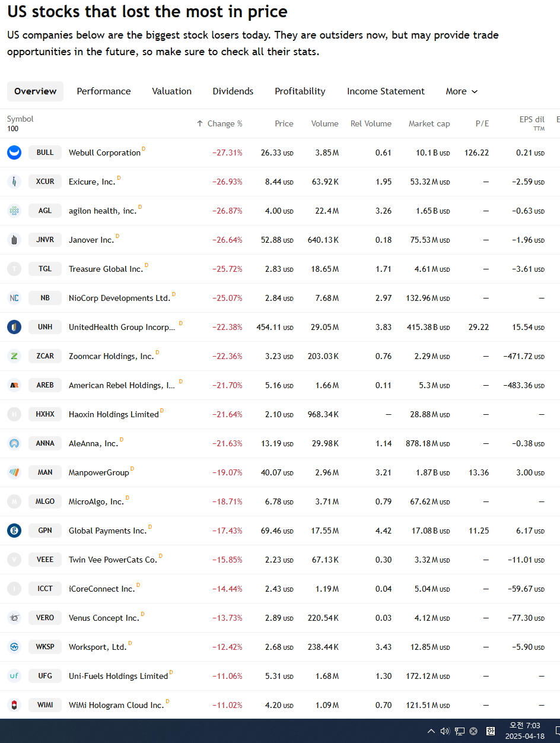Click the −27.31% change value for BULL
The width and height of the screenshot is (560, 743).
click(x=227, y=153)
